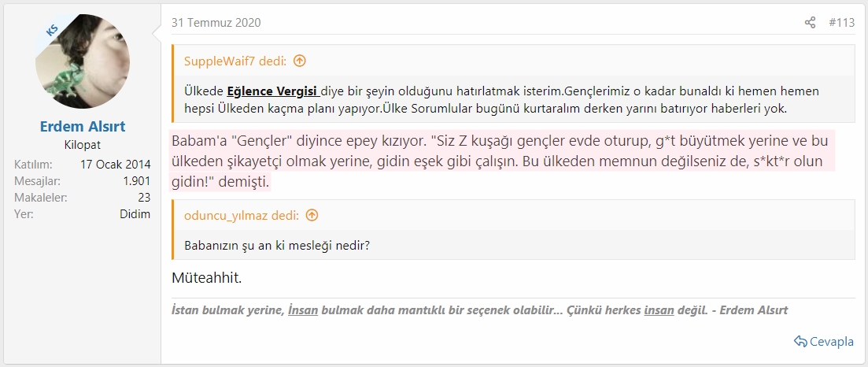Click the 'Katılım:' label
The width and height of the screenshot is (868, 367).
coord(33,165)
